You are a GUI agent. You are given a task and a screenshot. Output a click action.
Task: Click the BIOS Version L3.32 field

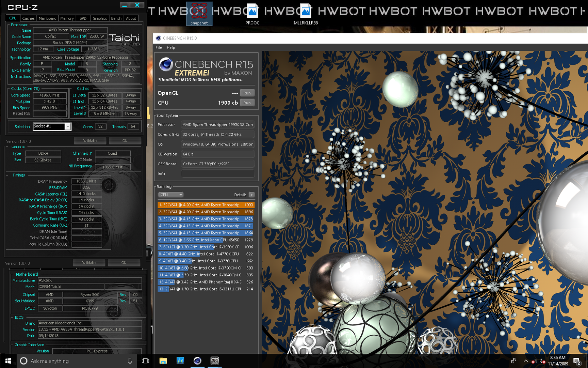click(x=89, y=329)
